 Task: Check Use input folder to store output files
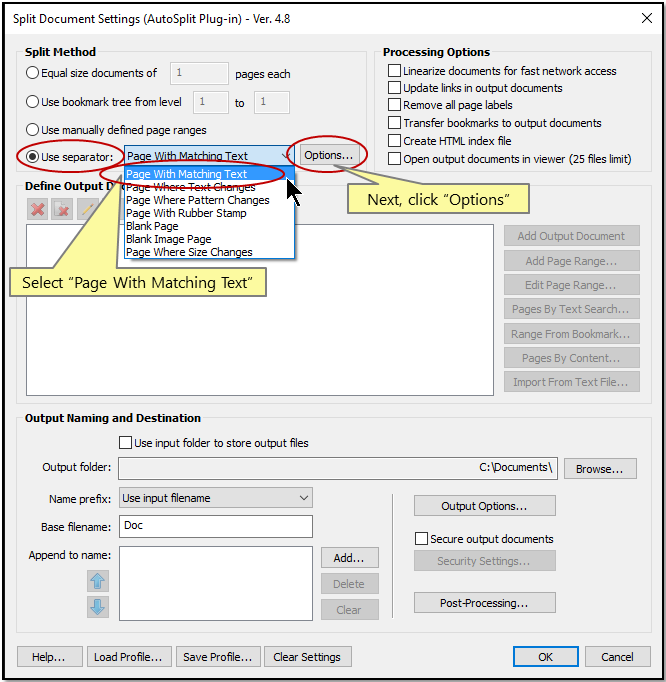125,443
